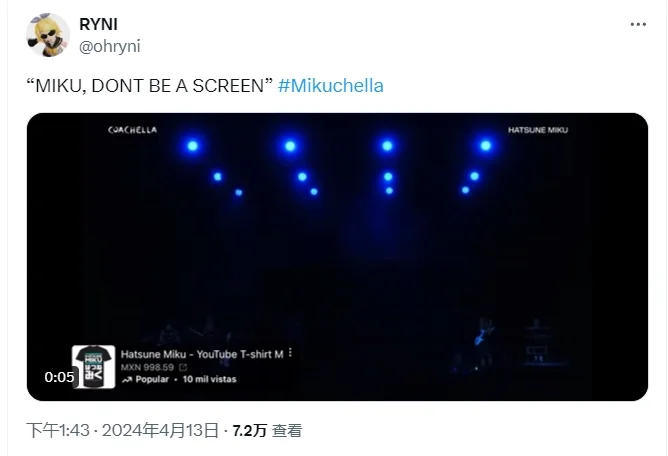This screenshot has width=668, height=456.
Task: Click the MIKU, DONT BE A SCREEN text
Action: click(x=150, y=86)
